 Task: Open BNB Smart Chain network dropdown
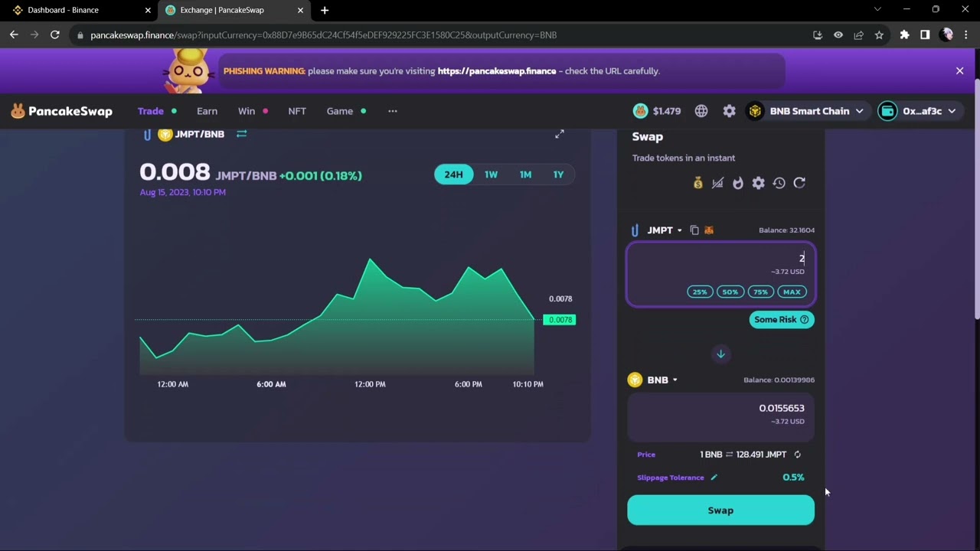click(807, 111)
